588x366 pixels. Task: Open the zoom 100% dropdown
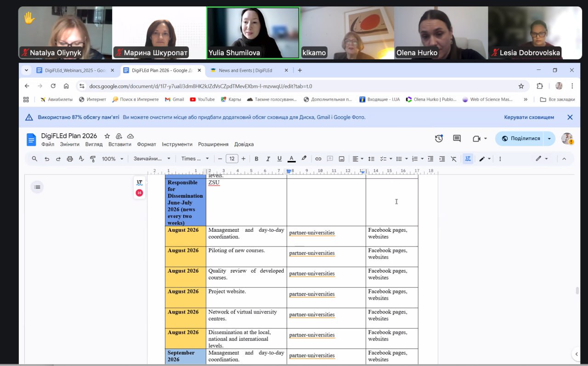(x=113, y=159)
